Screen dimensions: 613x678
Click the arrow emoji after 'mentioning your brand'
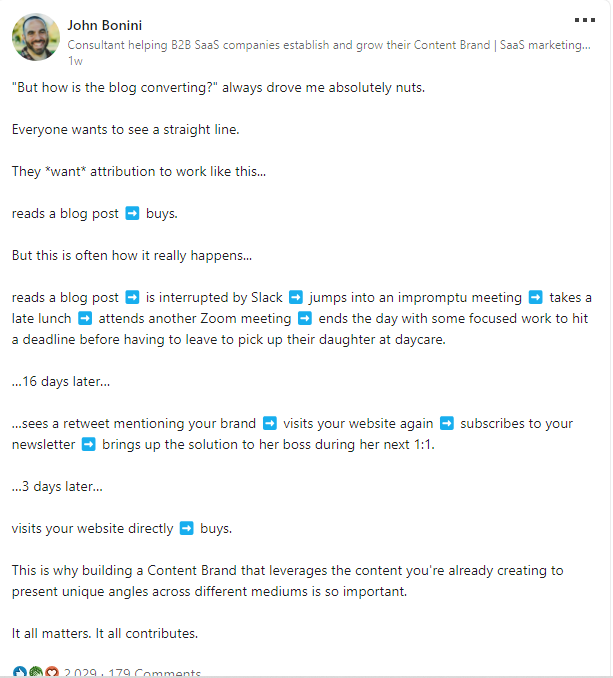(x=270, y=423)
